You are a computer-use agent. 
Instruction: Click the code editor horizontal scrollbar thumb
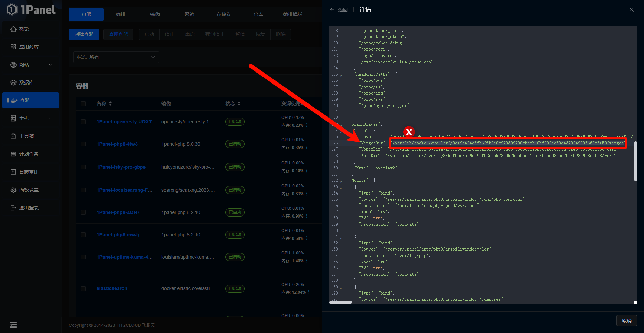[x=341, y=302]
